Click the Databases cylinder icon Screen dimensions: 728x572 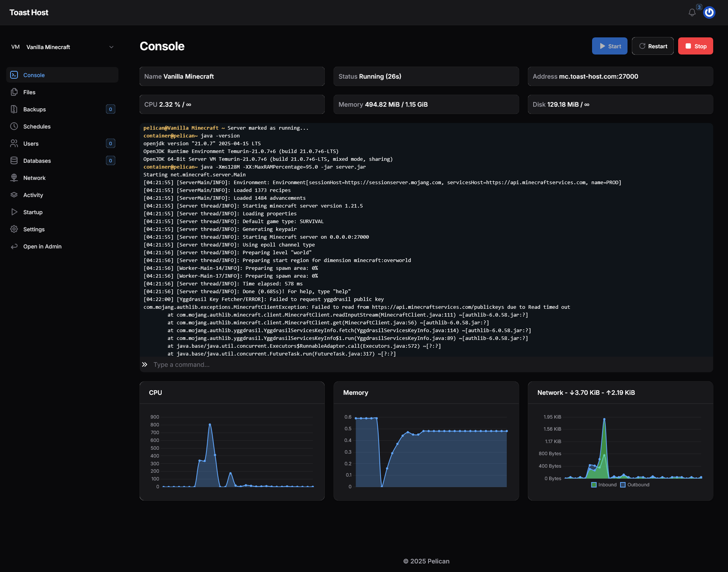point(14,161)
